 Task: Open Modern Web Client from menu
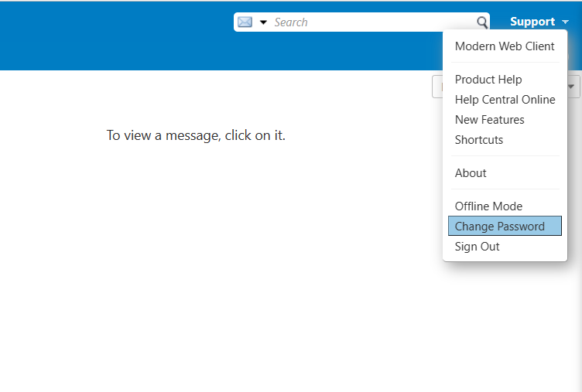point(505,46)
